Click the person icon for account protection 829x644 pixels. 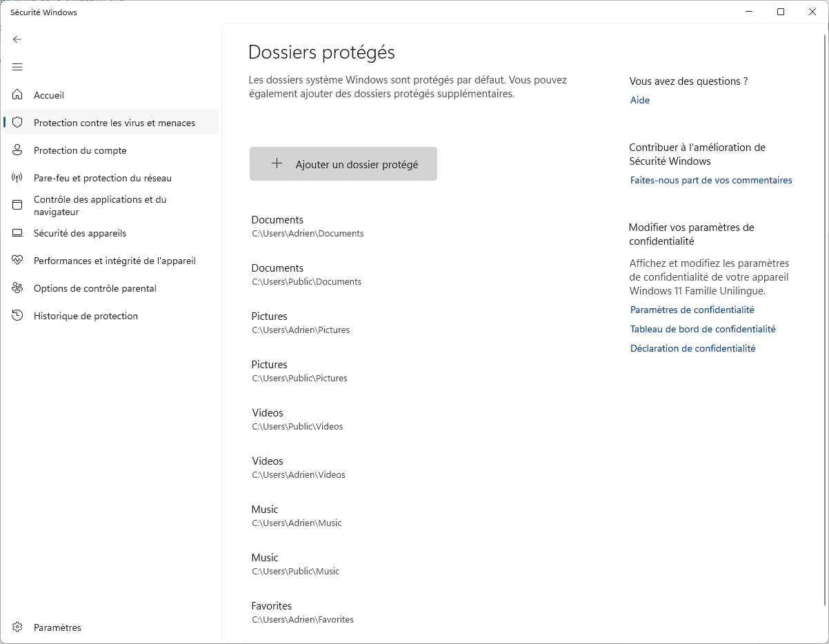tap(17, 150)
